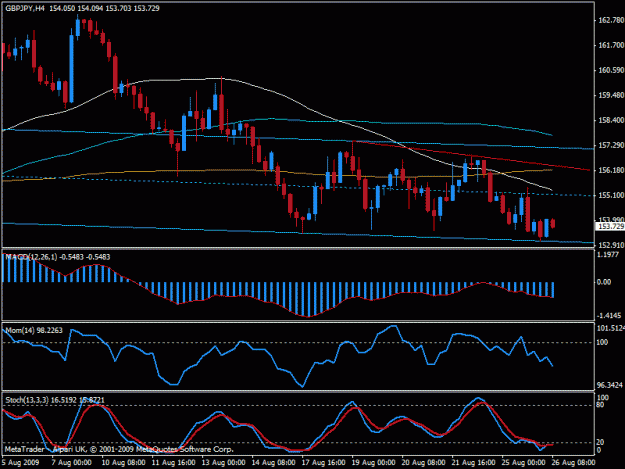Click the 157.290 price axis label
Image resolution: width=625 pixels, height=469 pixels.
[x=611, y=145]
